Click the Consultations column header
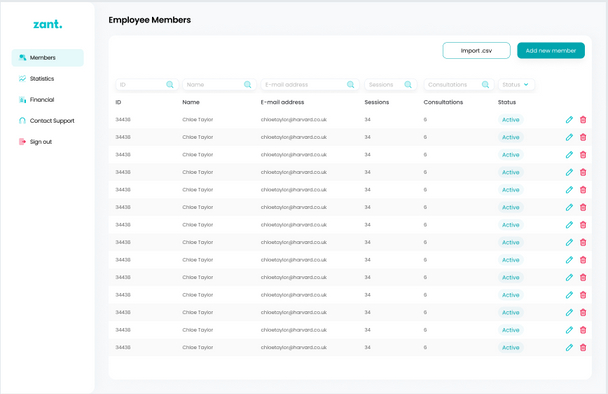The image size is (608, 394). pyautogui.click(x=443, y=102)
